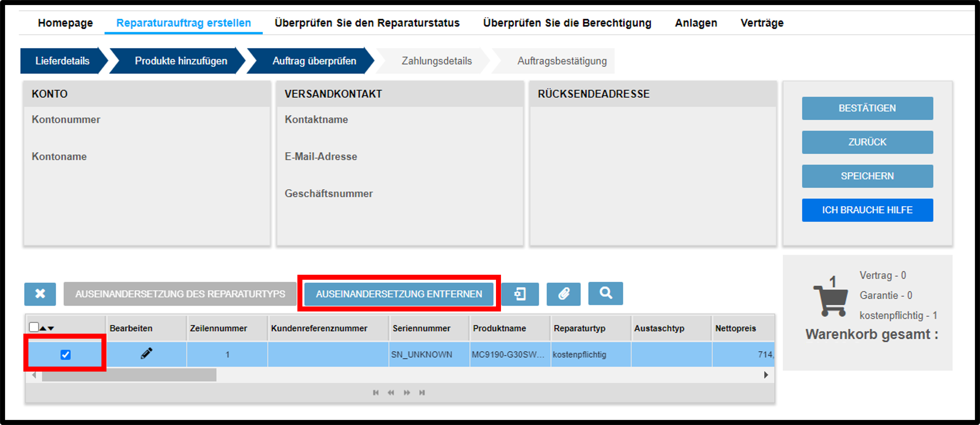
Task: Click the Zeilennummer column header
Action: (227, 328)
